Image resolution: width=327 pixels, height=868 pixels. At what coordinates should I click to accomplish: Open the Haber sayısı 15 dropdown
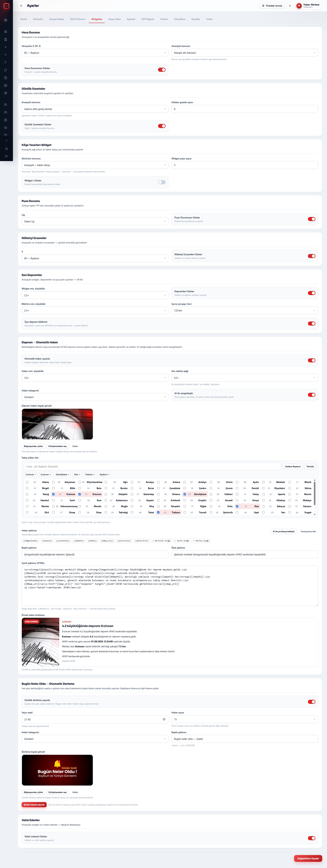[245, 719]
